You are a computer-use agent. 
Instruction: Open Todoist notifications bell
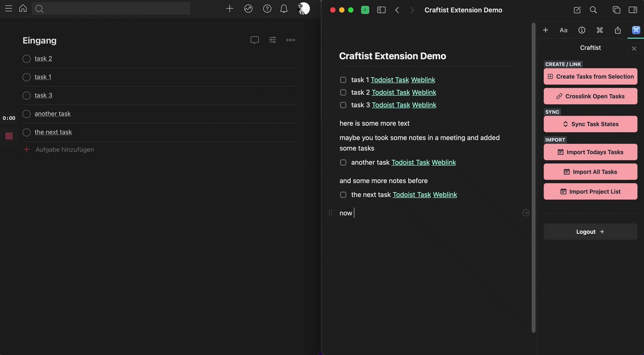[284, 8]
